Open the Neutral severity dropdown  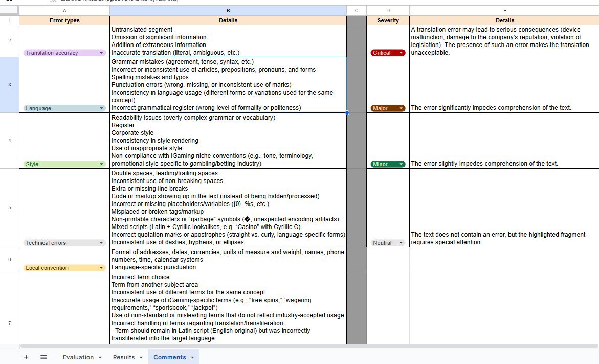401,243
